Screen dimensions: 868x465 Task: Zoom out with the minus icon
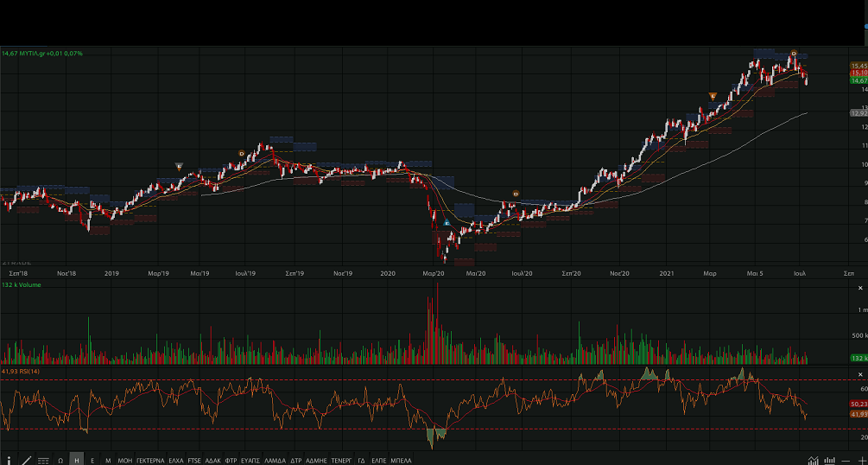(x=846, y=461)
